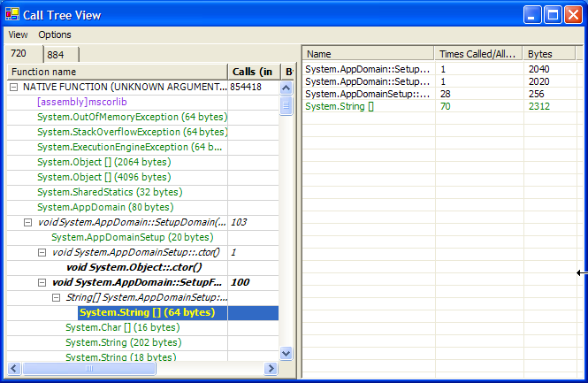Click the Call Tree View title icon

coord(12,14)
